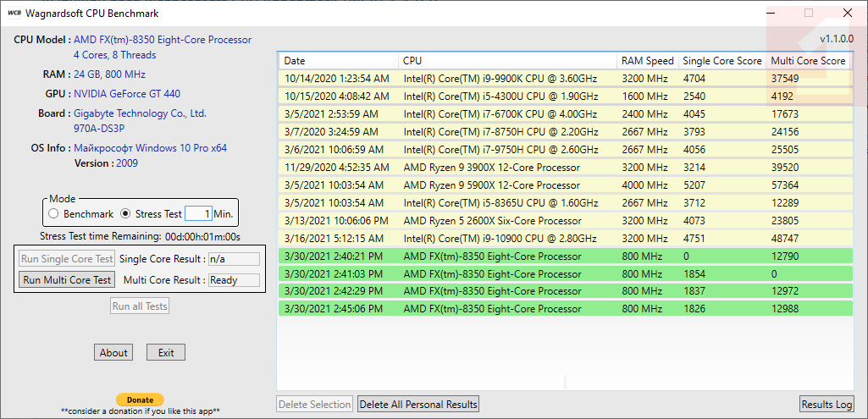Select the Benchmark mode radio button
868x419 pixels.
53,213
